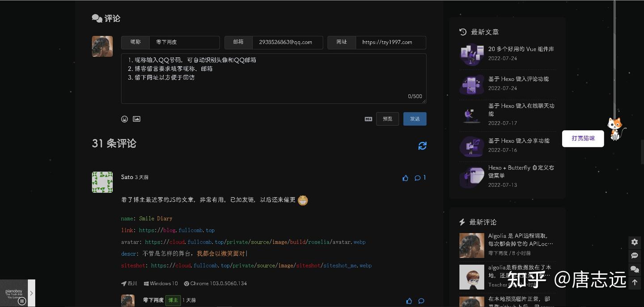Screen dimensions: 644x307
Task: Open the emoji picker in comment box
Action: click(124, 119)
